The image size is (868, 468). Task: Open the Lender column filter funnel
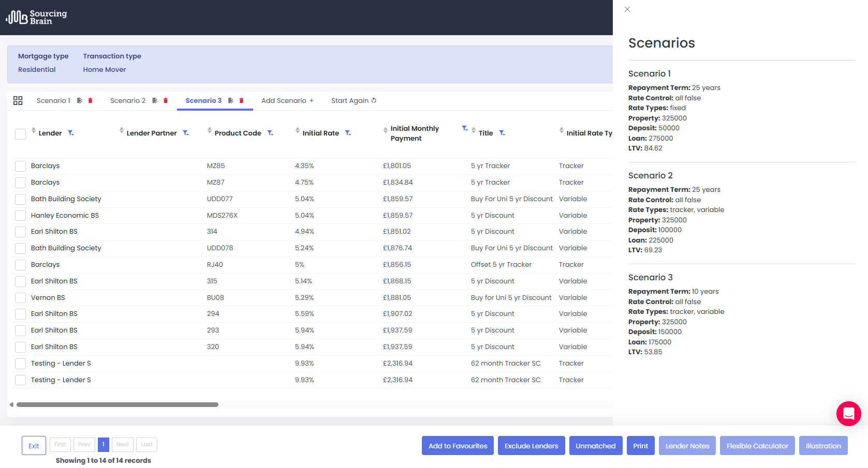point(71,133)
